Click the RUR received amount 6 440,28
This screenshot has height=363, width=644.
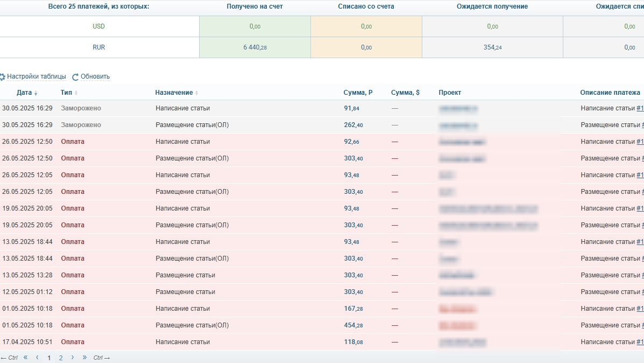[x=255, y=47]
